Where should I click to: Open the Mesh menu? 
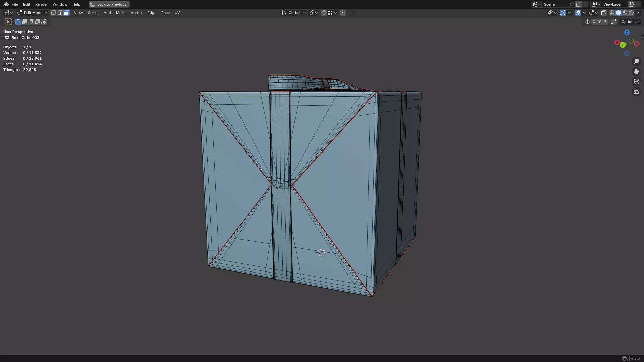(x=121, y=13)
